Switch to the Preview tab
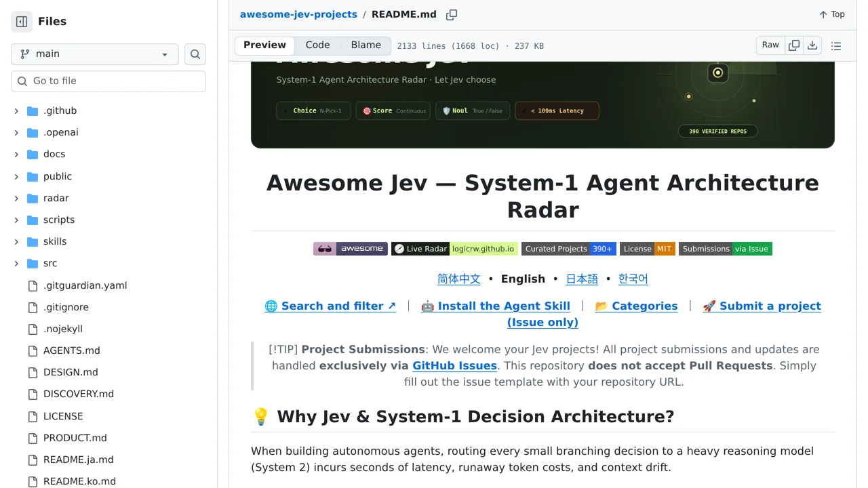The image size is (868, 488). point(264,45)
